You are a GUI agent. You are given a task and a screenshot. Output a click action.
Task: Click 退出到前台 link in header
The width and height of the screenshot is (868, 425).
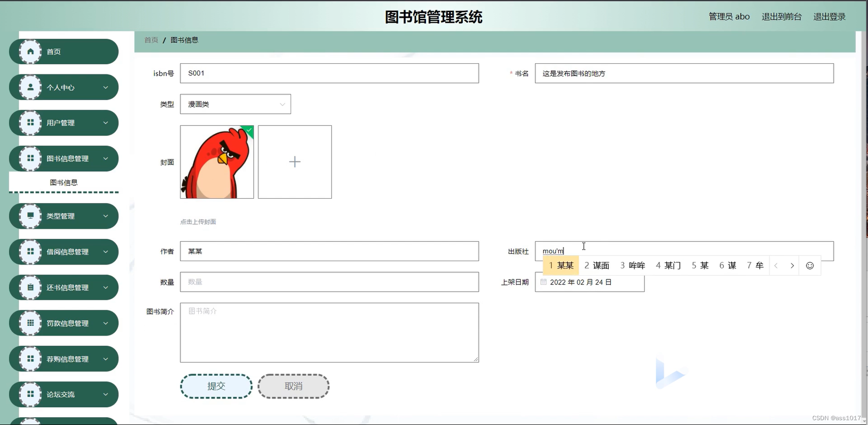click(x=781, y=16)
